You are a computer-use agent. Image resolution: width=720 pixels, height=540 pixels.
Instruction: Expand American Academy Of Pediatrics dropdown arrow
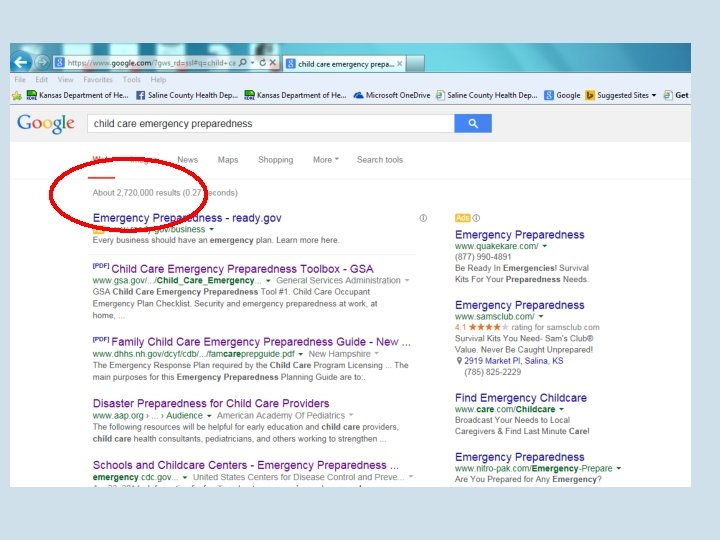point(351,415)
